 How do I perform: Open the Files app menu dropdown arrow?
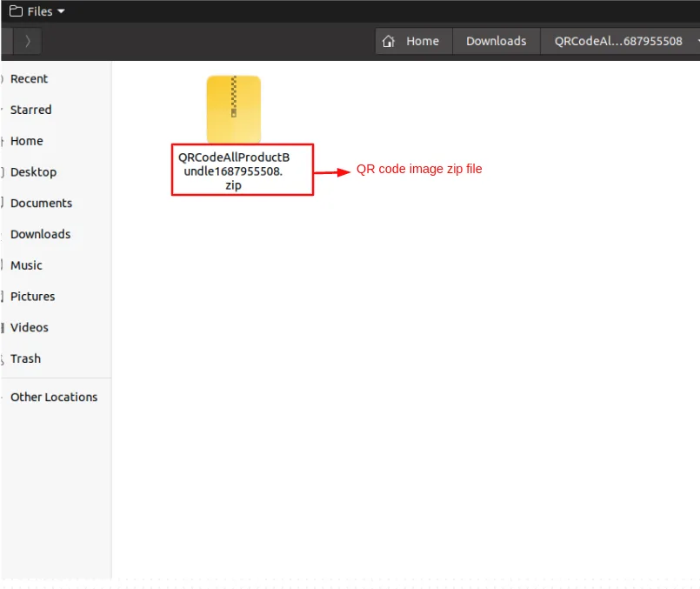coord(61,11)
